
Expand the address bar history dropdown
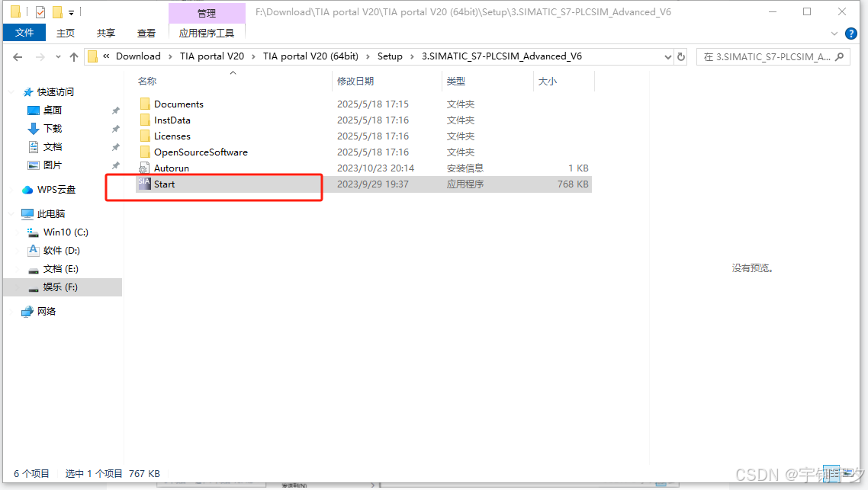pos(667,56)
